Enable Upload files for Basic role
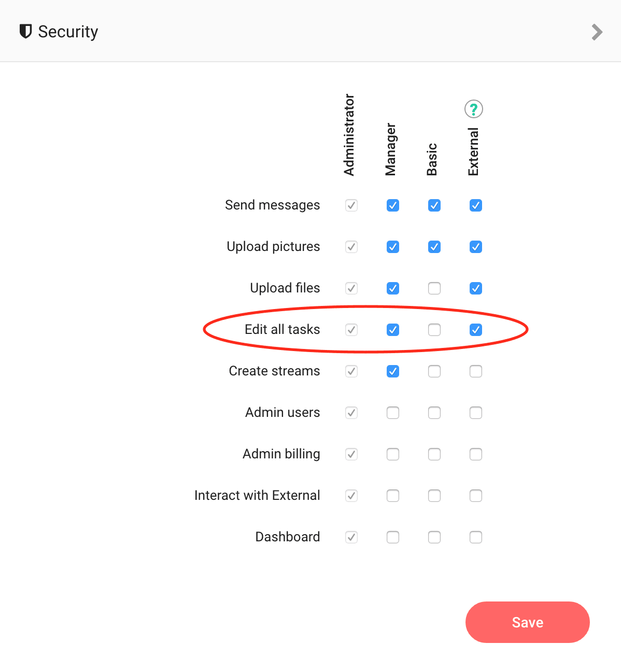Screen dimensions: 621x672 pos(434,288)
